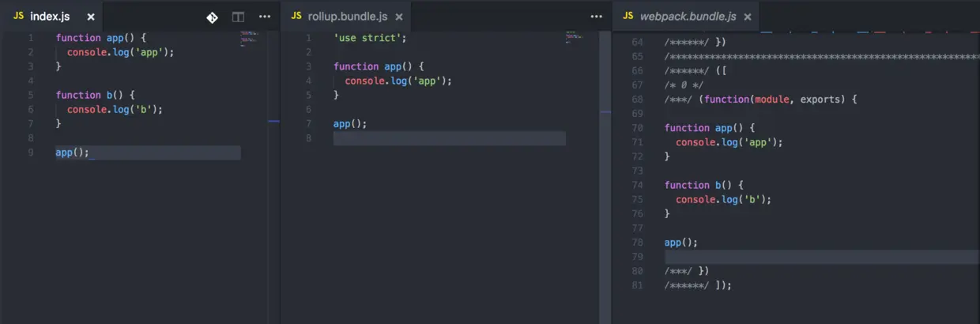This screenshot has width=980, height=324.
Task: Click line number 9 in index.js
Action: 30,153
